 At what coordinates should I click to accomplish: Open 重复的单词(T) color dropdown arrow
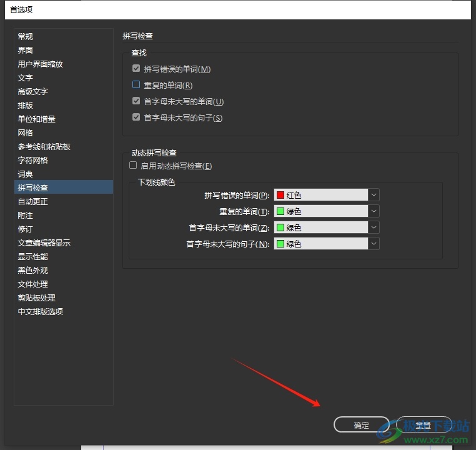tap(374, 211)
